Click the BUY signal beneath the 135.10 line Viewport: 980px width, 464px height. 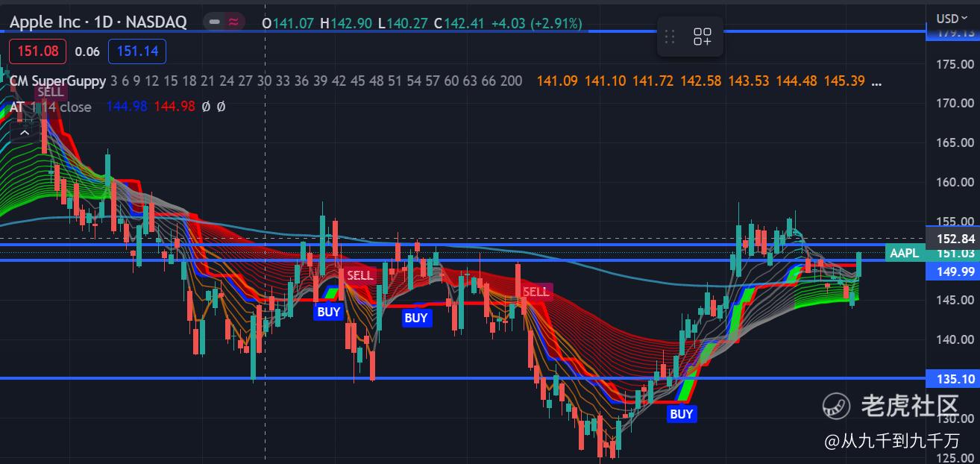tap(681, 414)
